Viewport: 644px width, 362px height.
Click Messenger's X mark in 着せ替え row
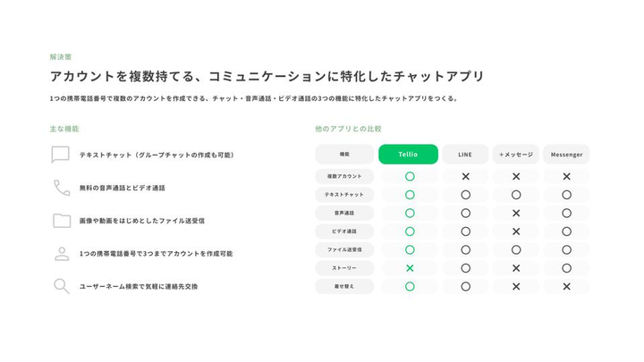pos(566,287)
